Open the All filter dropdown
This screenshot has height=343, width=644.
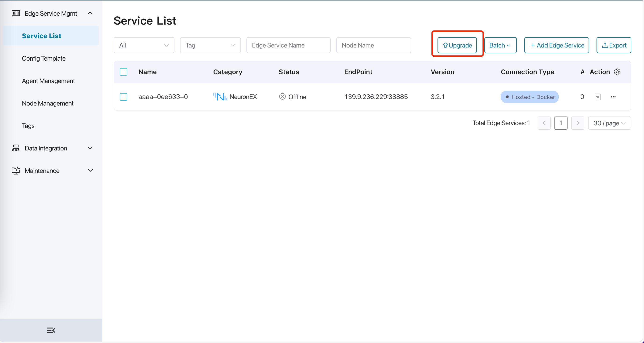click(144, 45)
